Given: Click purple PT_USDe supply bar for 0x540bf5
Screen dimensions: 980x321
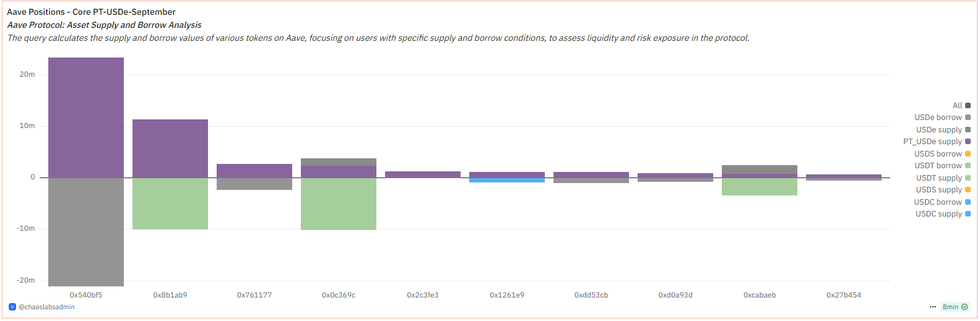Looking at the screenshot, I should click(86, 118).
